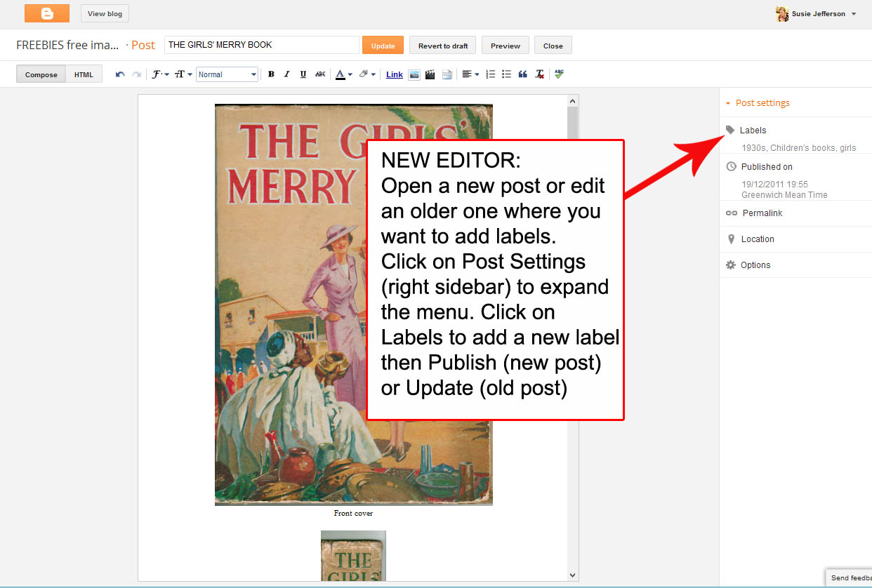The height and width of the screenshot is (588, 872).
Task: Click the Published on clock icon
Action: 731,167
